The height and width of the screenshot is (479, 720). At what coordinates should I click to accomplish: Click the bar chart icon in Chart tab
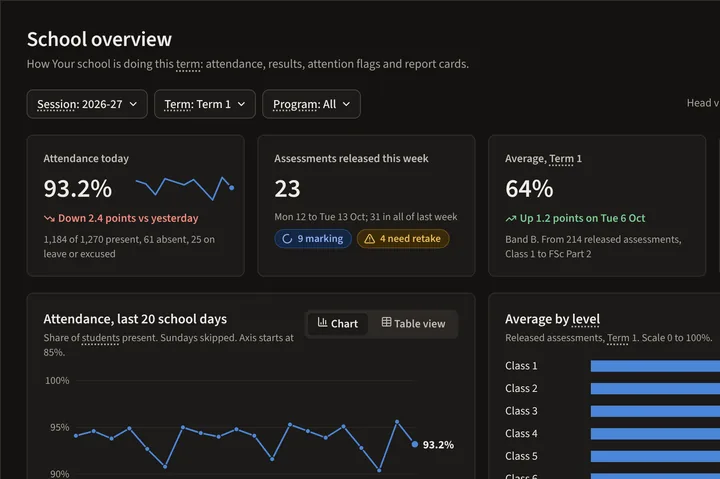pos(322,323)
